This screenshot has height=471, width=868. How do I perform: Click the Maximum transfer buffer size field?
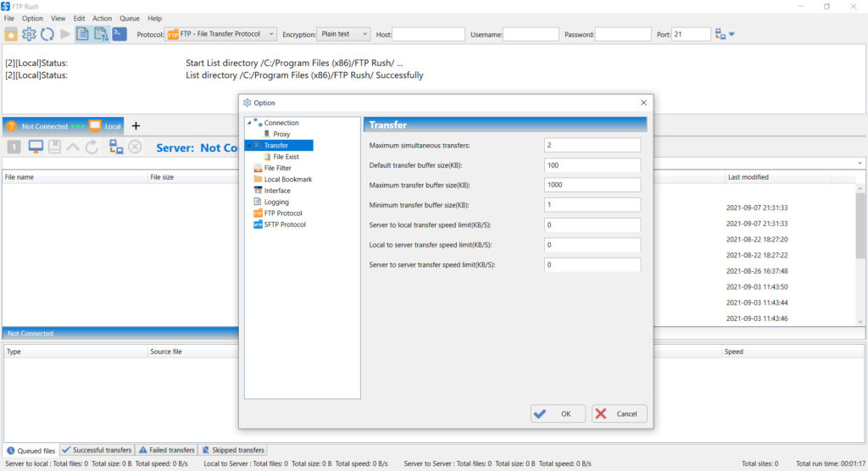[x=593, y=185]
